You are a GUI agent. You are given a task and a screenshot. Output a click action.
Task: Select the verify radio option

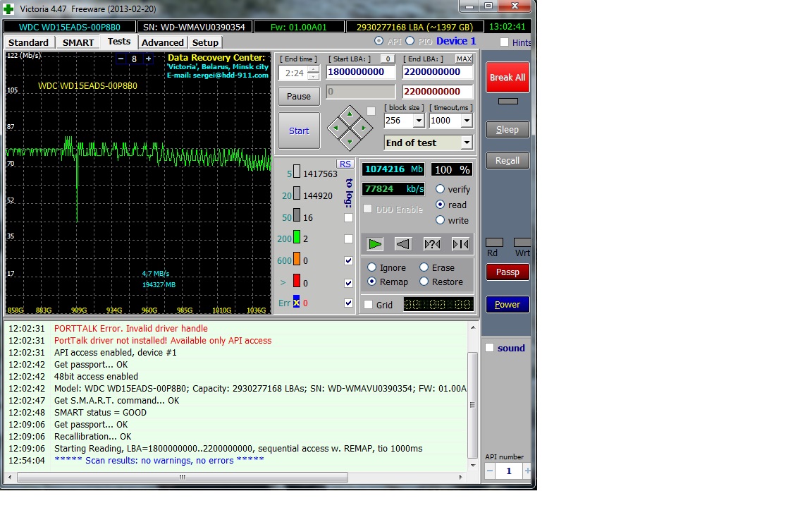point(441,189)
